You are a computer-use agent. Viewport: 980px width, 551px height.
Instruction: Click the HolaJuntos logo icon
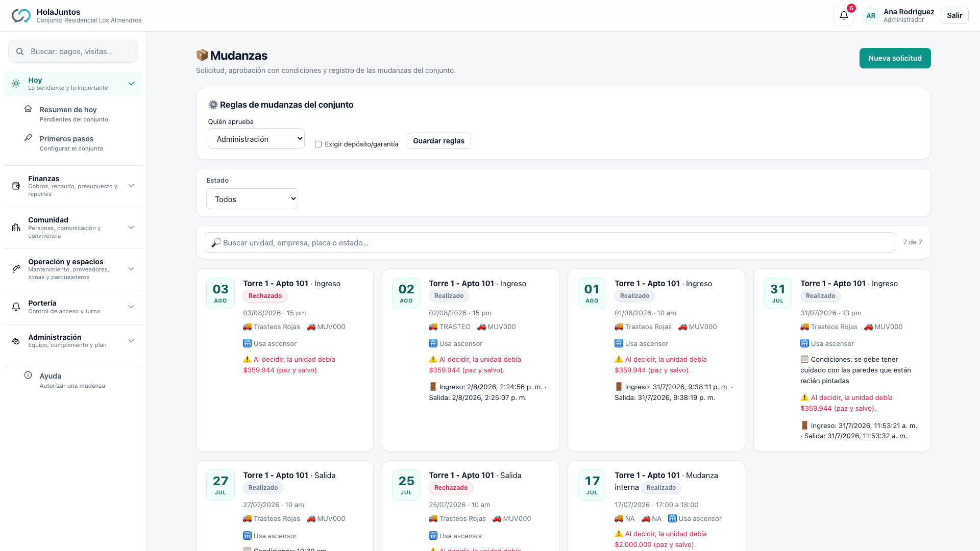(x=21, y=16)
